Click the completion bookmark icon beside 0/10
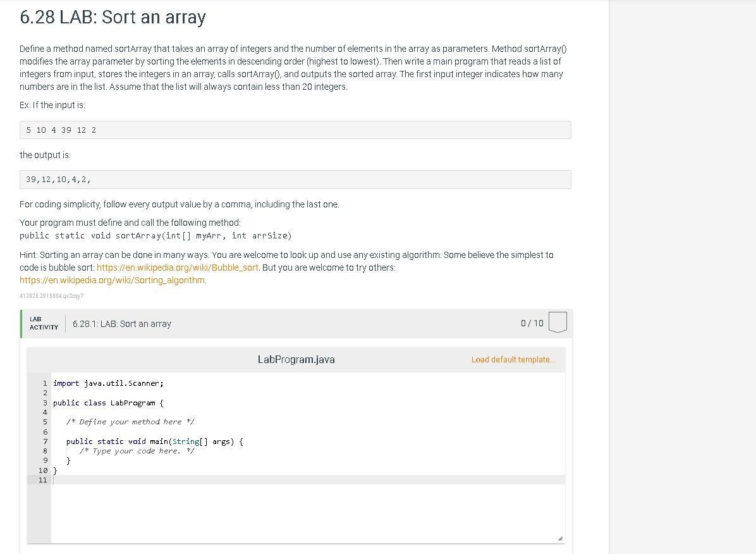 click(558, 322)
